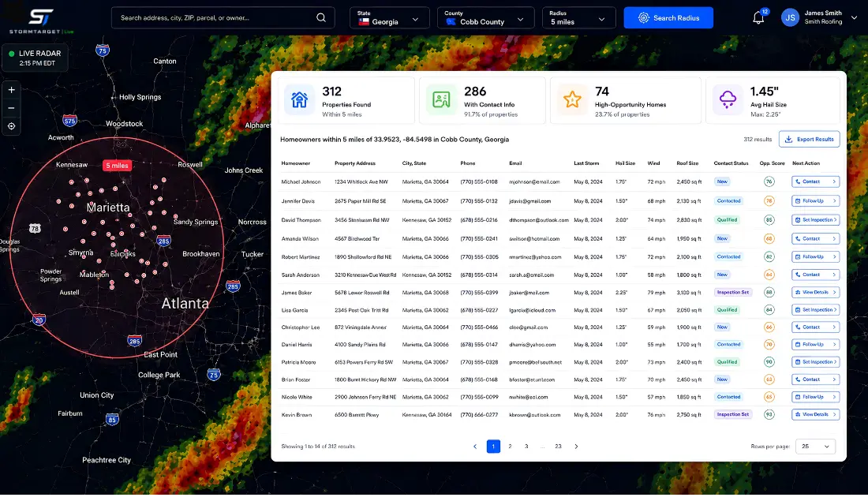Zoom in on the map
Screen dimensions: 868x501
(x=11, y=90)
